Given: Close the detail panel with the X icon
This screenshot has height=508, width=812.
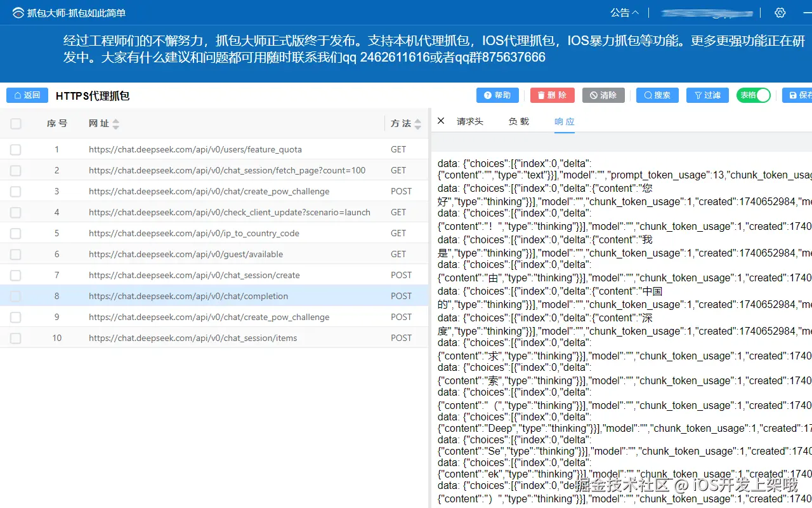Looking at the screenshot, I should (441, 121).
